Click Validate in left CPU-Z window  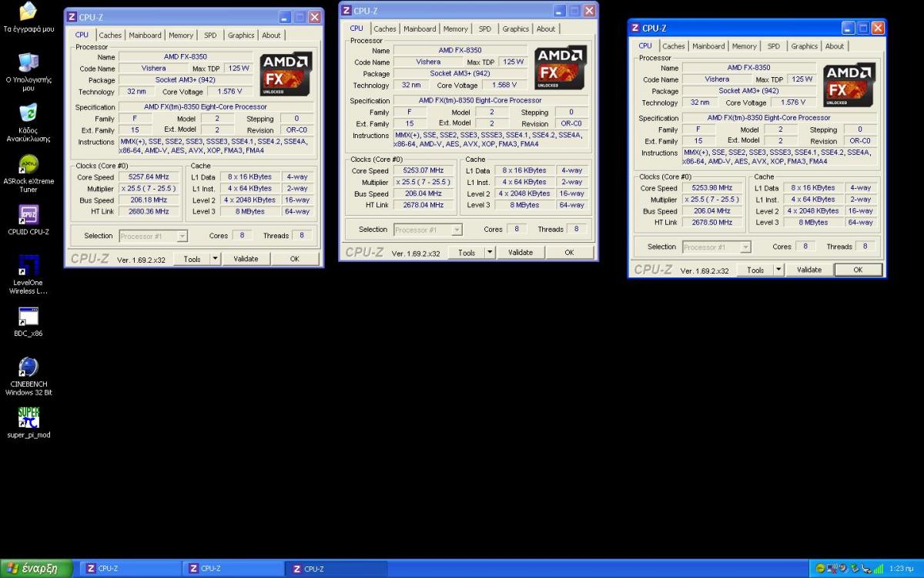[x=246, y=259]
